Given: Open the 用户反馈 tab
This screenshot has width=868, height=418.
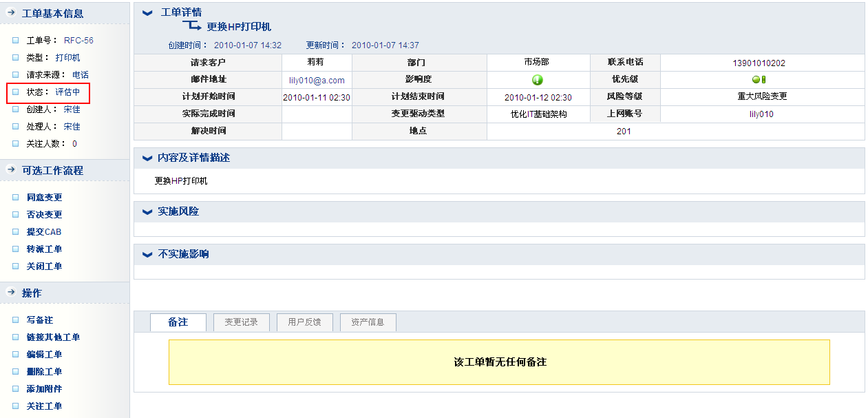Looking at the screenshot, I should pos(304,322).
